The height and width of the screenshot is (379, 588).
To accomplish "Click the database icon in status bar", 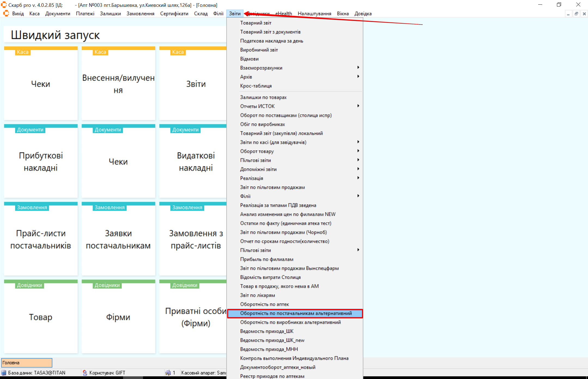I will click(x=4, y=373).
